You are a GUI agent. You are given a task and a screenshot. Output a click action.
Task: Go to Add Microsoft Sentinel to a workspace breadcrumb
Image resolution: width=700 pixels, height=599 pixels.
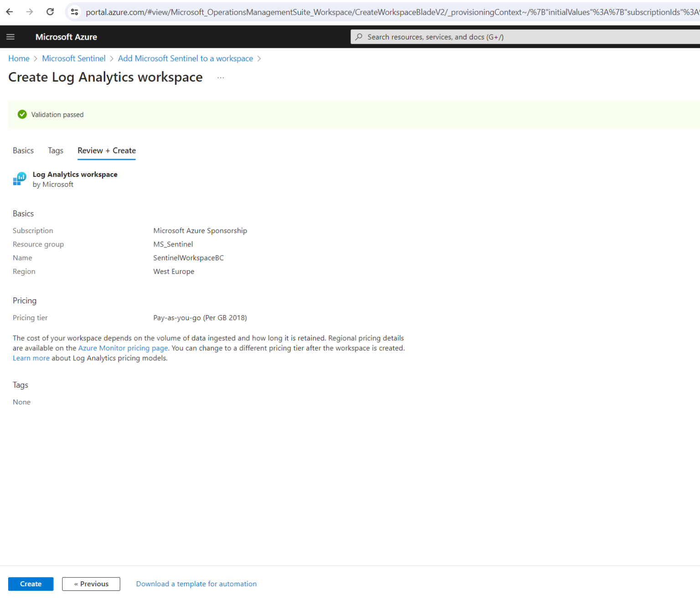click(x=185, y=58)
